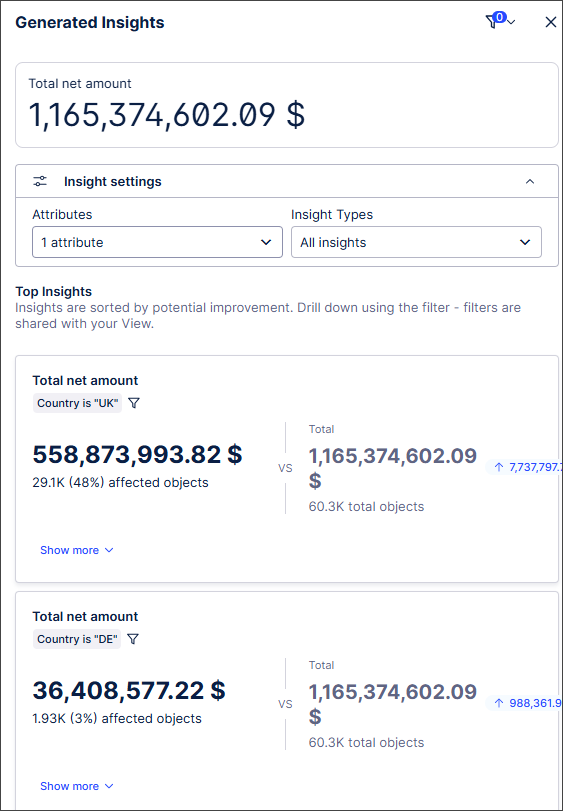Click 60.3K total objects in UK card

click(366, 506)
